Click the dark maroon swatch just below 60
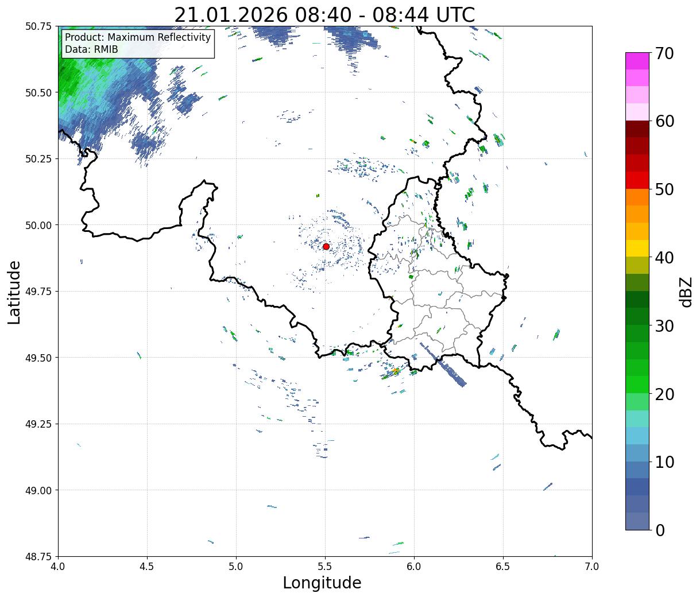Image resolution: width=700 pixels, height=597 pixels. [x=637, y=129]
